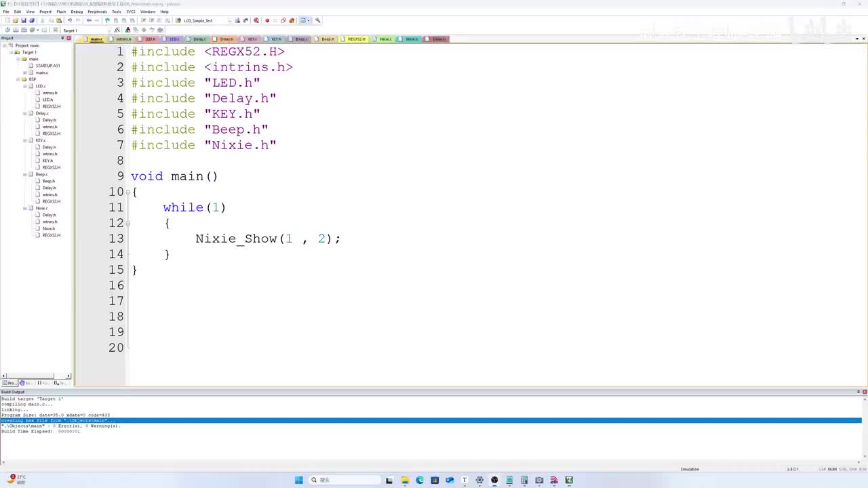Click the Rebuild all targets icon
This screenshot has width=868, height=488.
click(x=24, y=30)
